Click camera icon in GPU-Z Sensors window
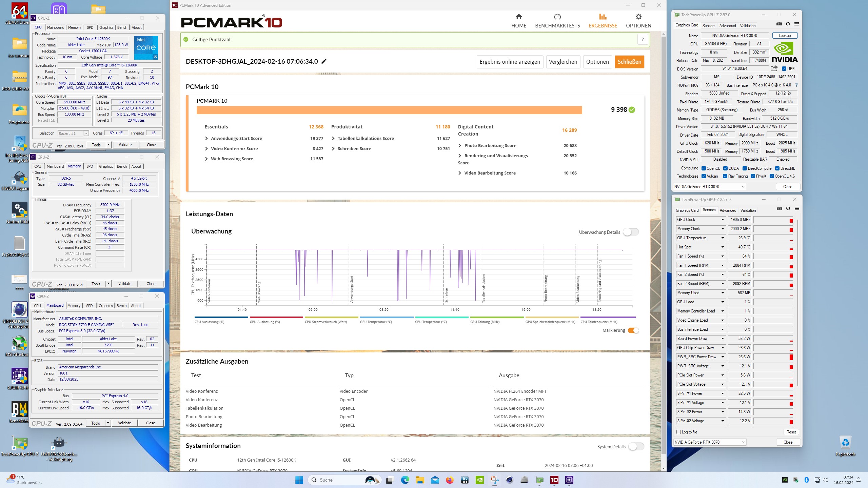Viewport: 868px width, 488px height. coord(780,209)
